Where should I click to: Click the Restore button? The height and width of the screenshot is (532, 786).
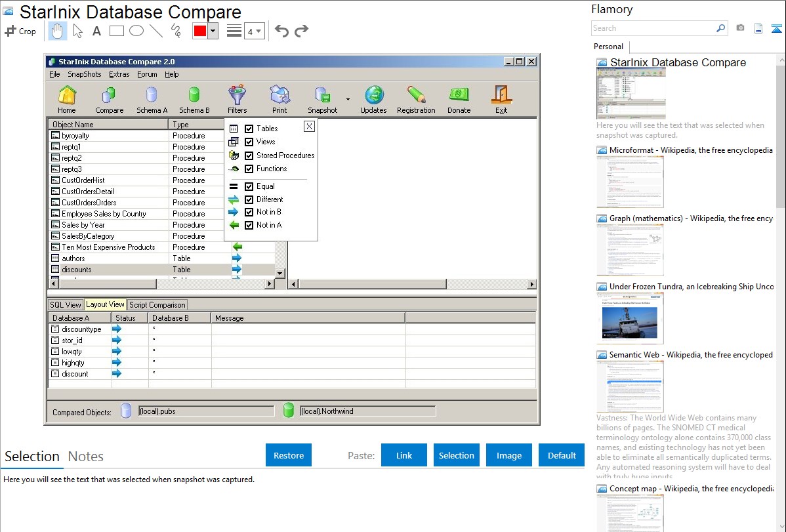click(x=289, y=455)
